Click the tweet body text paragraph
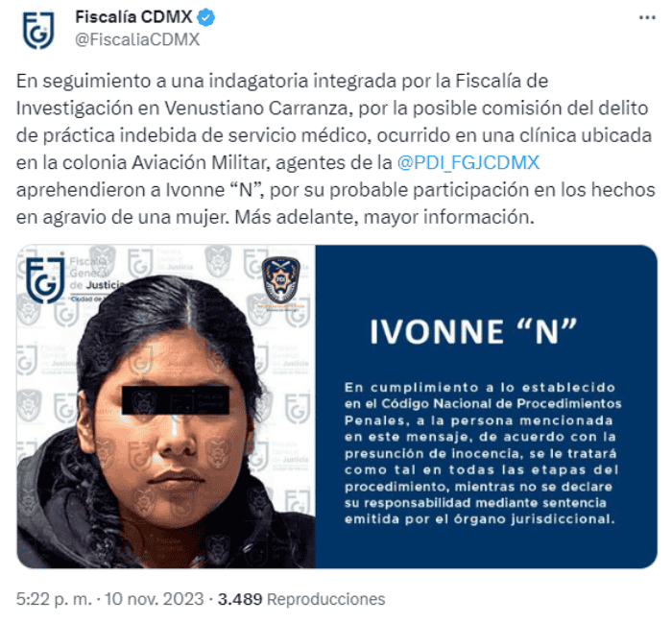Viewport: 672px width, 623px height. (x=336, y=149)
